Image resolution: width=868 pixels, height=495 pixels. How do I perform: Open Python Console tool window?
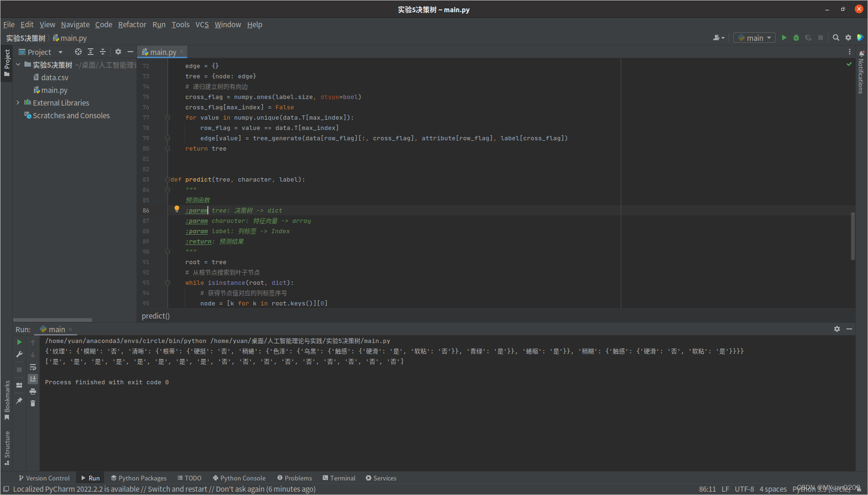tap(239, 478)
